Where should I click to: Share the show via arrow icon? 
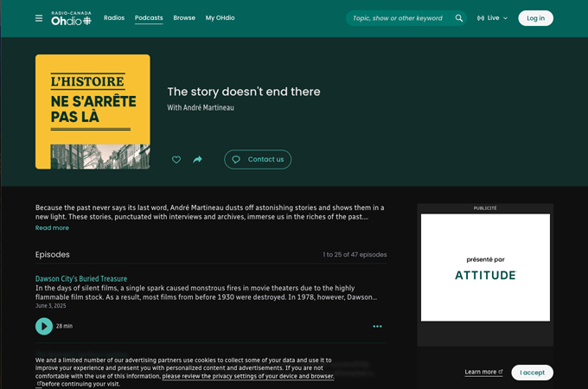[x=198, y=160]
